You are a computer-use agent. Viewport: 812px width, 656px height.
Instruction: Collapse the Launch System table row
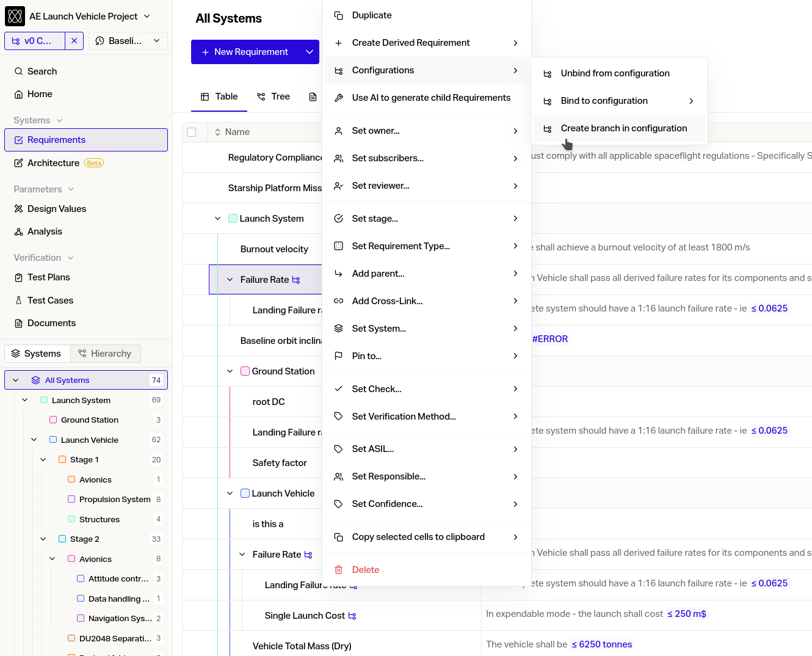click(x=218, y=219)
